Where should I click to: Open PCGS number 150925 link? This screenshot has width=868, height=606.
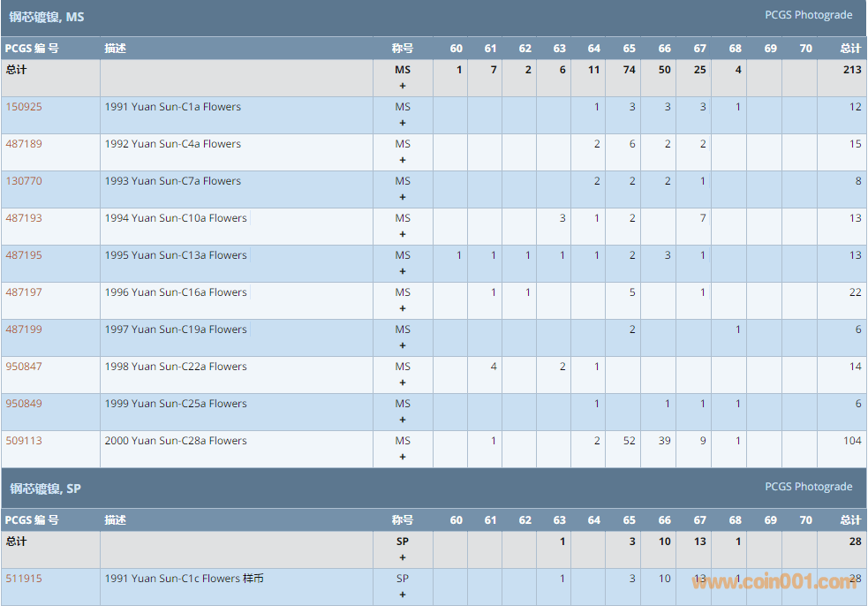(24, 107)
